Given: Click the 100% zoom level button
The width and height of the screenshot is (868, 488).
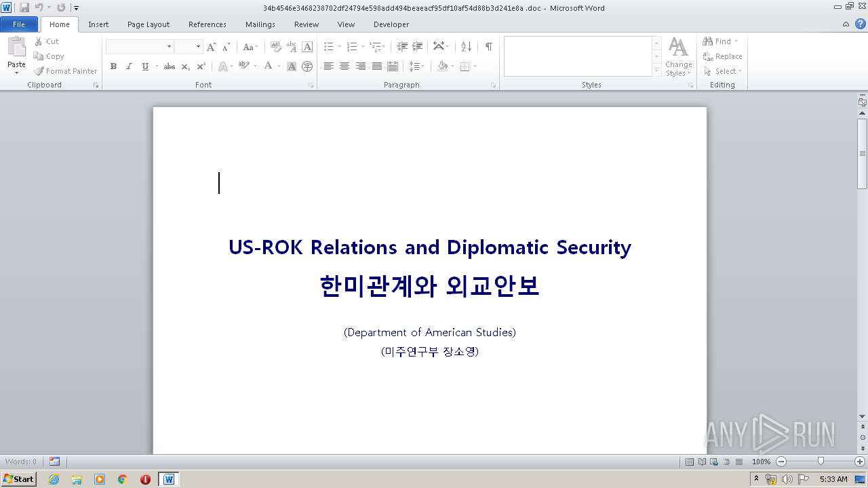Looking at the screenshot, I should pyautogui.click(x=761, y=462).
